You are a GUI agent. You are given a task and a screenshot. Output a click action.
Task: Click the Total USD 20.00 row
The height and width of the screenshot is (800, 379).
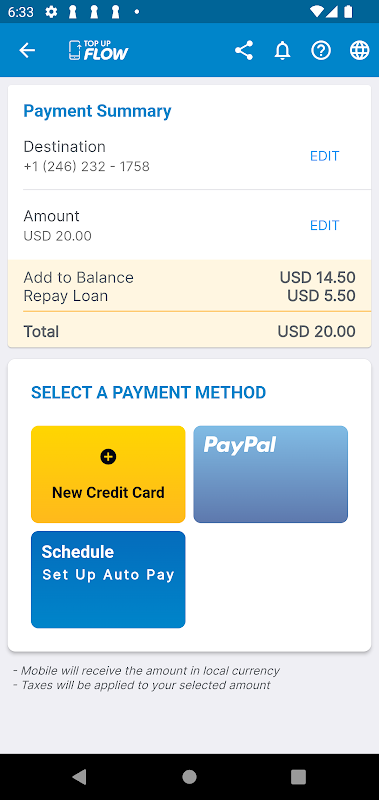pyautogui.click(x=189, y=331)
